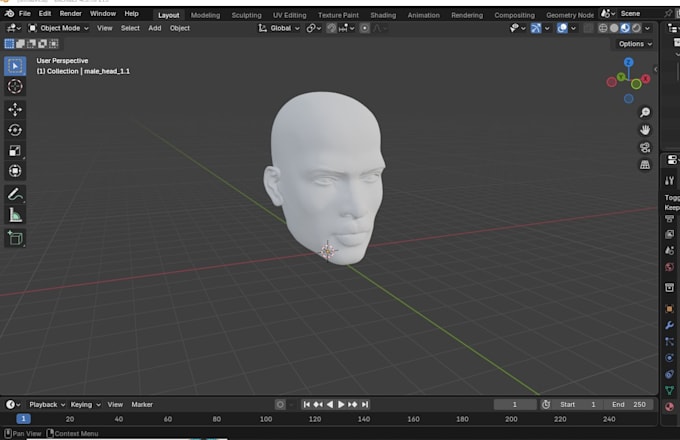
Task: Open the Scene properties tab icon
Action: pos(670,251)
